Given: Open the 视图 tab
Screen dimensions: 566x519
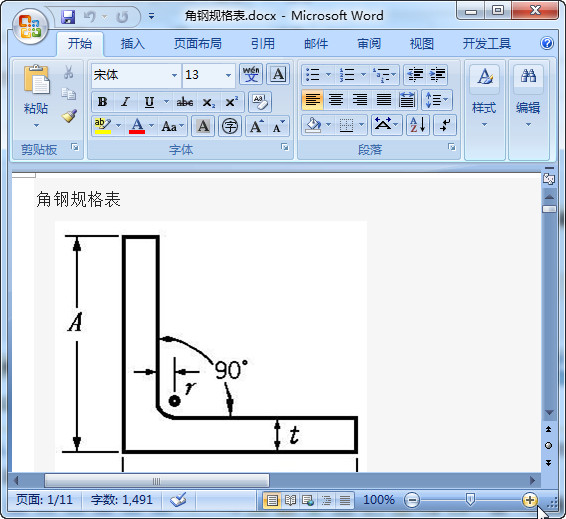Looking at the screenshot, I should pos(422,44).
